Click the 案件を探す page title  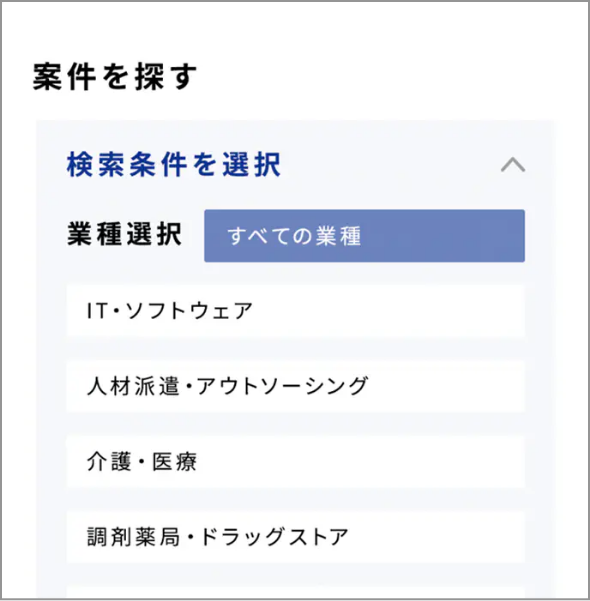pos(115,77)
